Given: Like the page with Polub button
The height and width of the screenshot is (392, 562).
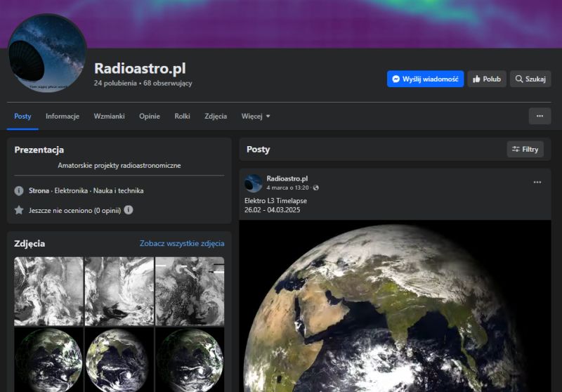Looking at the screenshot, I should click(x=486, y=79).
